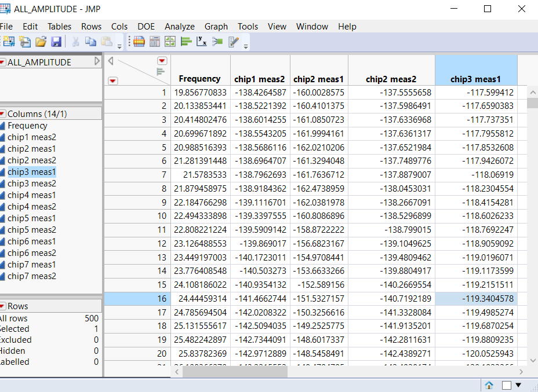Select chip5 meas2 in the Columns list
The width and height of the screenshot is (538, 392).
point(31,229)
